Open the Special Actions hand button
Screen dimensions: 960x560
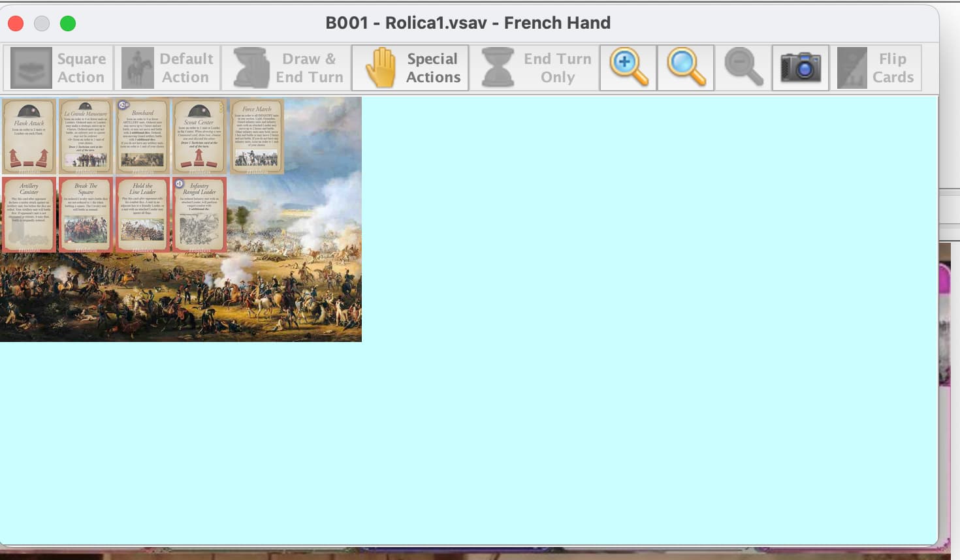pos(410,68)
